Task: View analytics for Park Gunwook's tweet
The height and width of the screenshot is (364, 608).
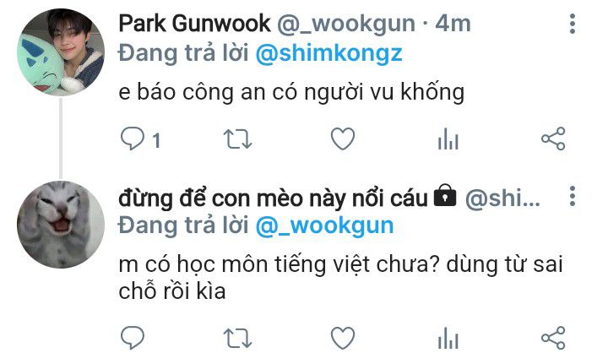Action: pos(448,139)
